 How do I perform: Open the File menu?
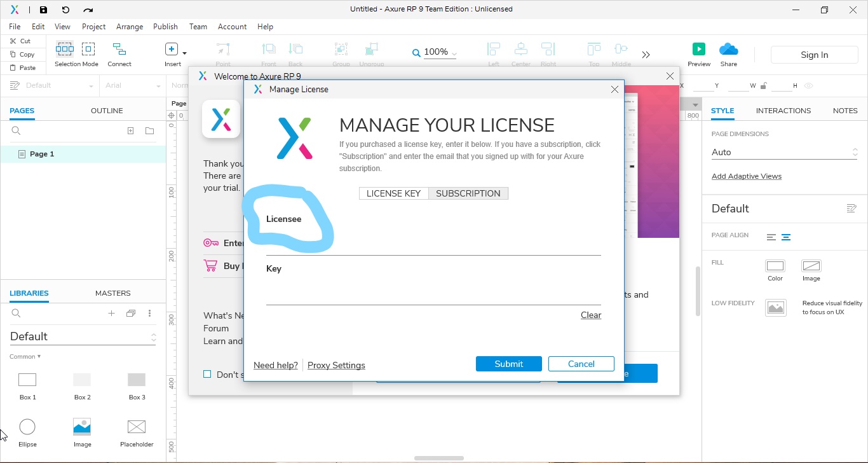click(15, 27)
